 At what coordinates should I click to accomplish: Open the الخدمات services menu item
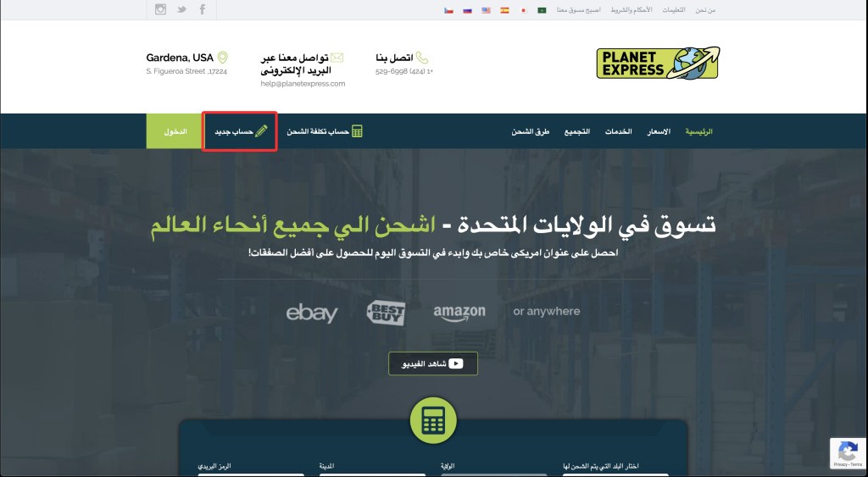618,131
